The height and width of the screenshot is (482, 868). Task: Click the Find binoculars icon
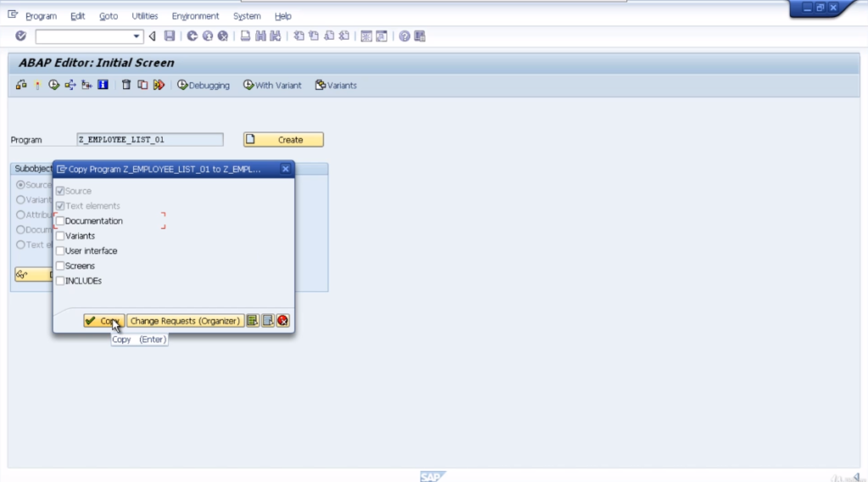coord(260,36)
